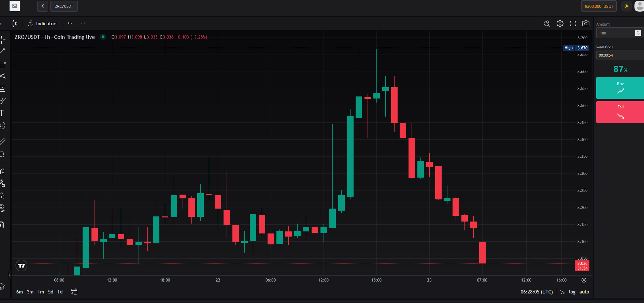The width and height of the screenshot is (644, 303).
Task: Select the 5d time range
Action: (x=51, y=292)
